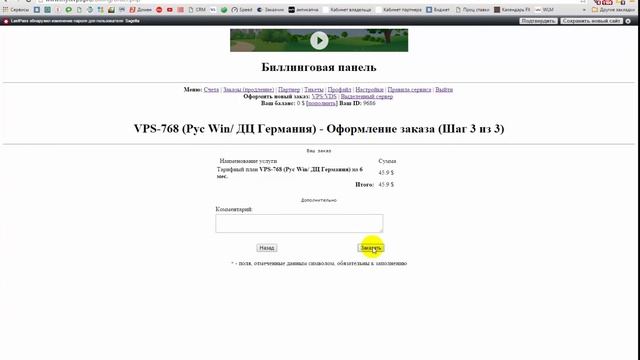Viewport: 640px width, 360px height.
Task: Open the Другие закладки folder
Action: (613, 9)
